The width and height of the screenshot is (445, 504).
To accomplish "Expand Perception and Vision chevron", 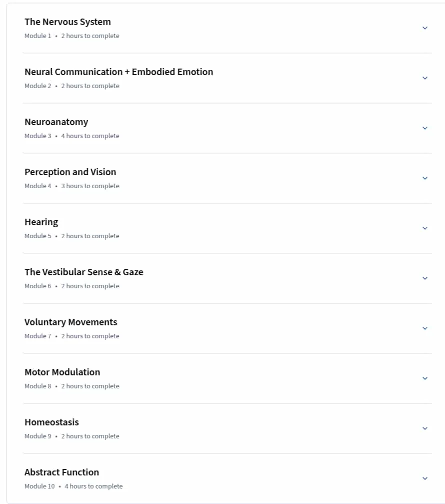I will click(x=425, y=178).
